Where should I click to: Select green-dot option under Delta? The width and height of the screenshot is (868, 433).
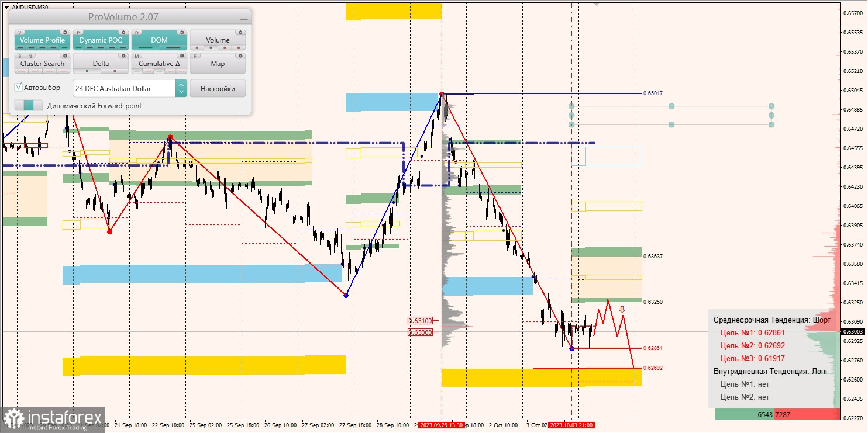[x=87, y=71]
